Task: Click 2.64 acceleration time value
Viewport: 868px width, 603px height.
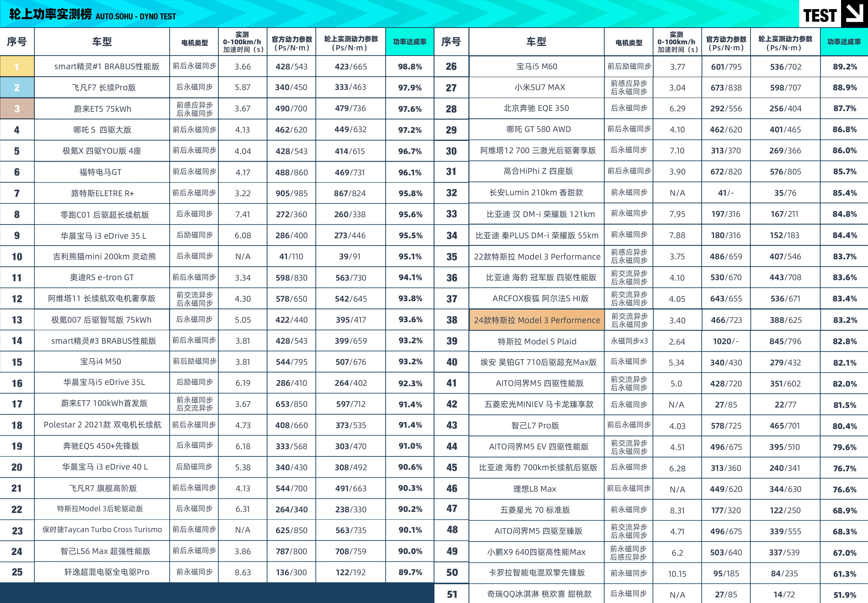Action: [677, 342]
